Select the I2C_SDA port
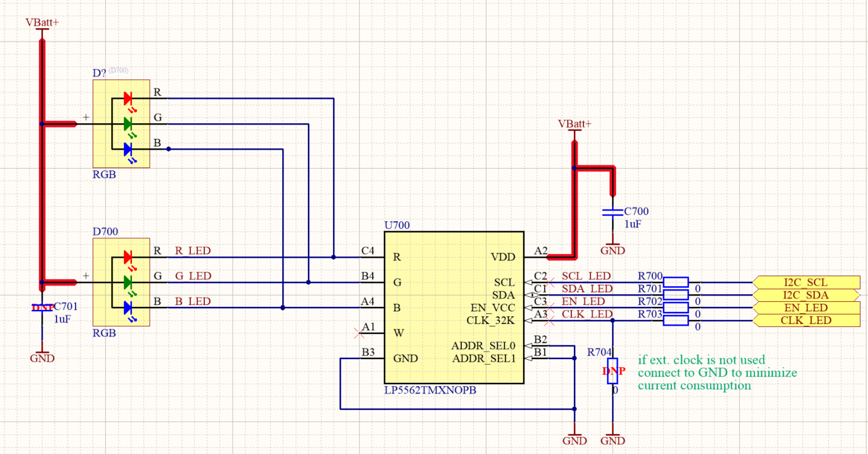This screenshot has height=454, width=868. pos(806,295)
